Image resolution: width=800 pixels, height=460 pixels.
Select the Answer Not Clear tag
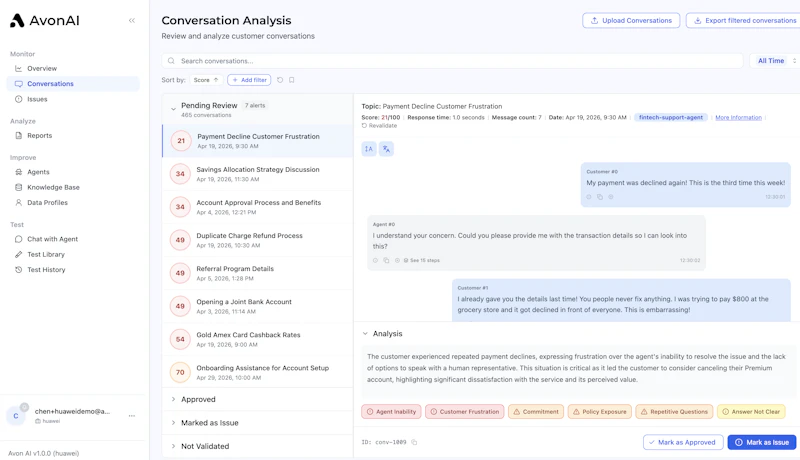click(751, 412)
